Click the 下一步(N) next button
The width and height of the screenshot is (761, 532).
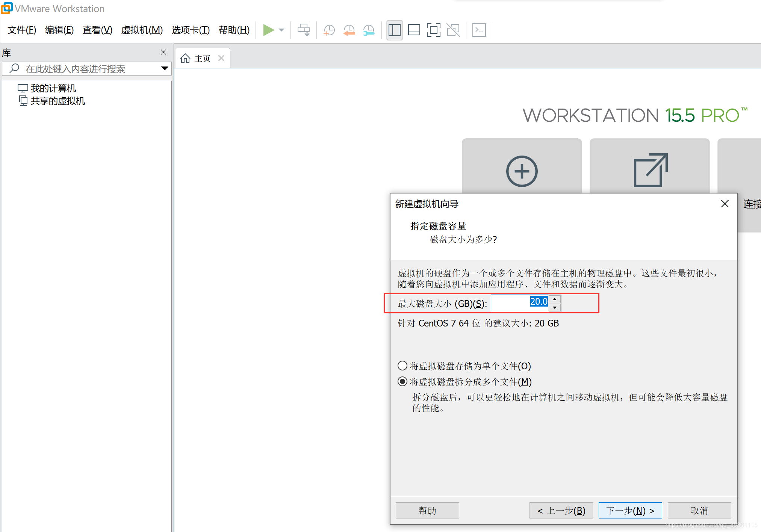(630, 510)
